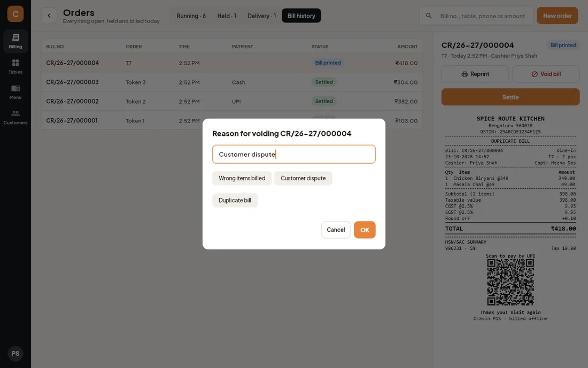Click the Masala Chai @49 receipt line
This screenshot has height=368, width=588.
coord(510,185)
